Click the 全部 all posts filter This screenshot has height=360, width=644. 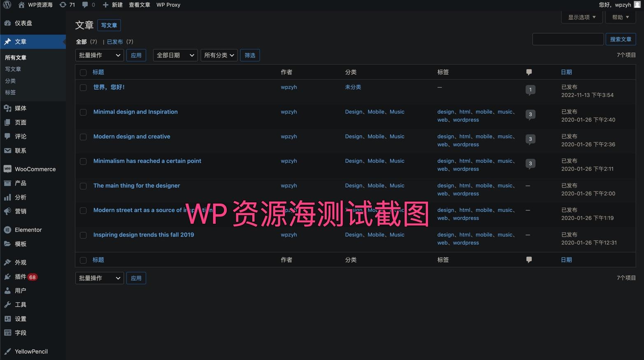[81, 42]
